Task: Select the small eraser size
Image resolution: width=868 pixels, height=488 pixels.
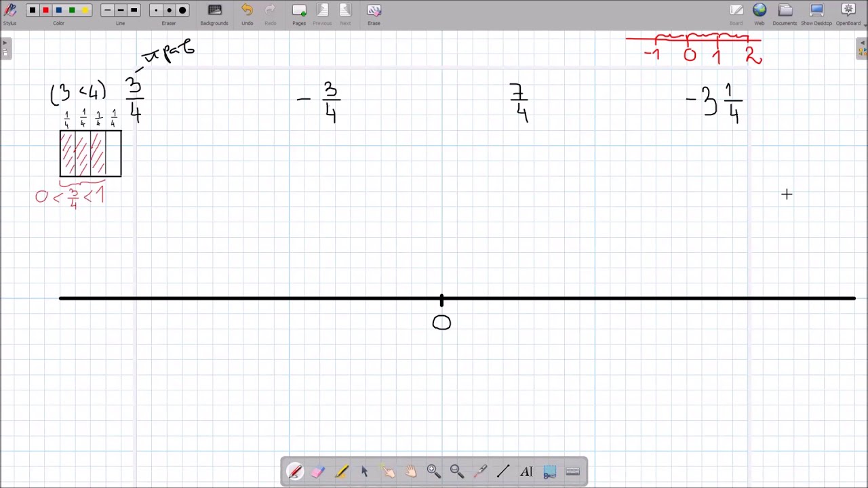Action: [x=156, y=10]
